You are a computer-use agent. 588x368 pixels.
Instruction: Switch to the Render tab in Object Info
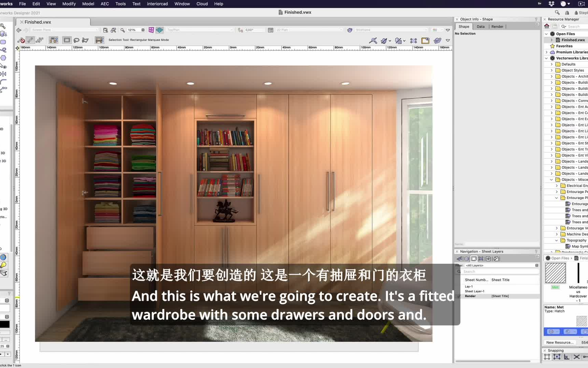pyautogui.click(x=497, y=26)
